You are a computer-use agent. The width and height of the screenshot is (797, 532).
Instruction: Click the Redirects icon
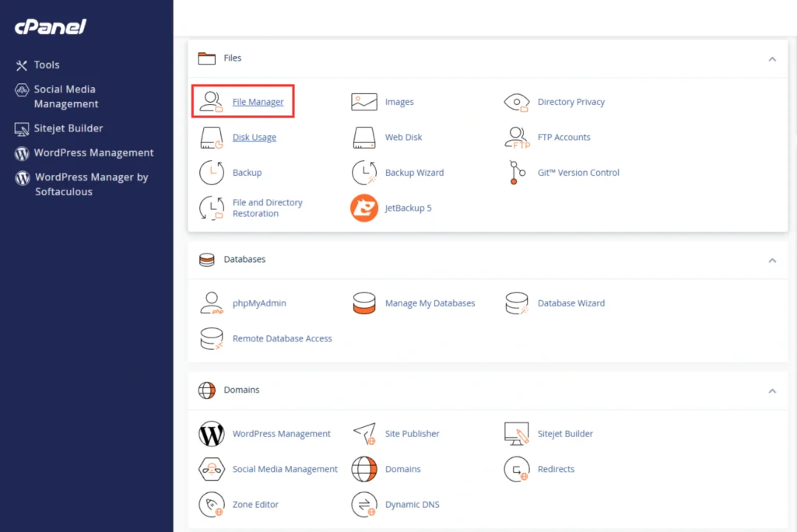click(517, 469)
